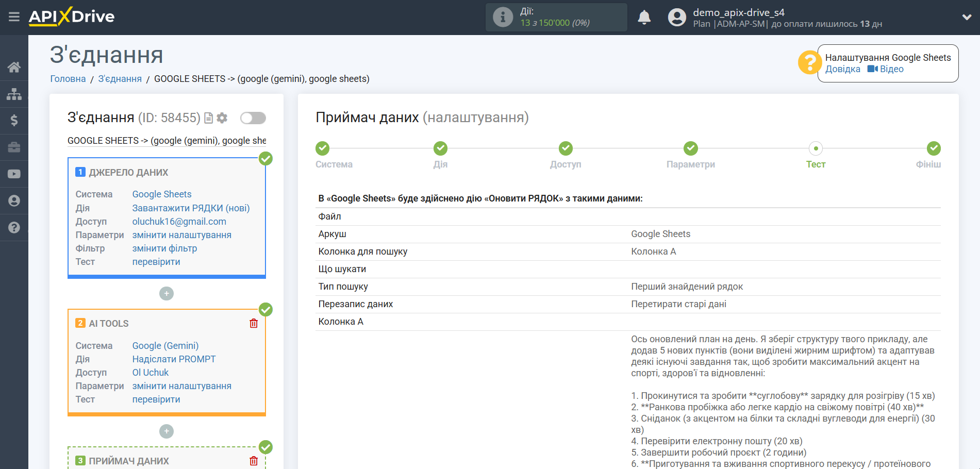This screenshot has height=469, width=980.
Task: Enable the connection with the toggle switch
Action: [252, 118]
